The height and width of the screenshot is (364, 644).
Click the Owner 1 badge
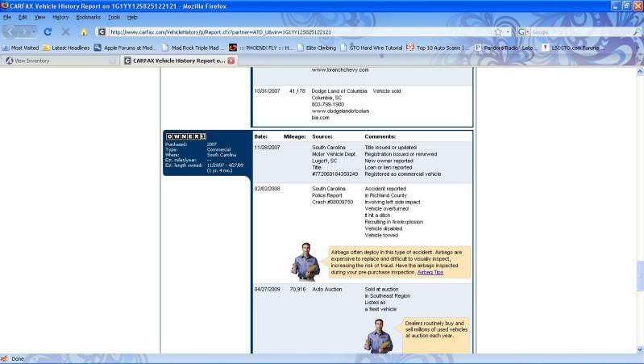(x=185, y=136)
